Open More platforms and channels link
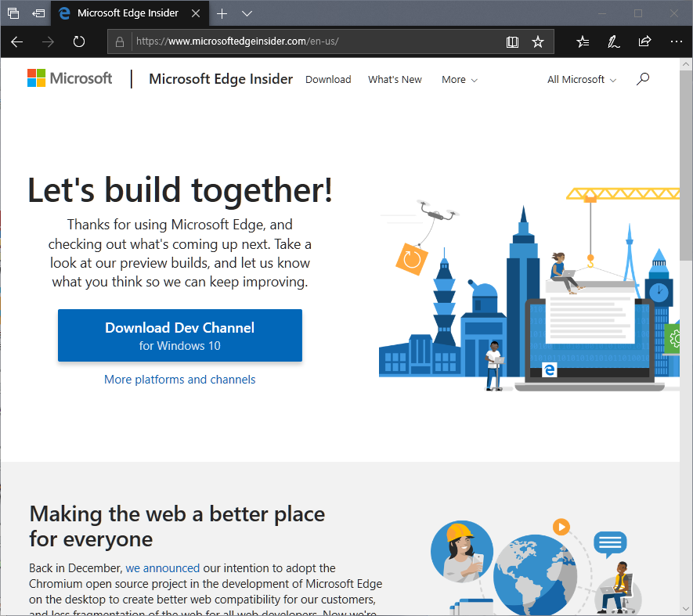Viewport: 693px width, 616px height. point(180,380)
